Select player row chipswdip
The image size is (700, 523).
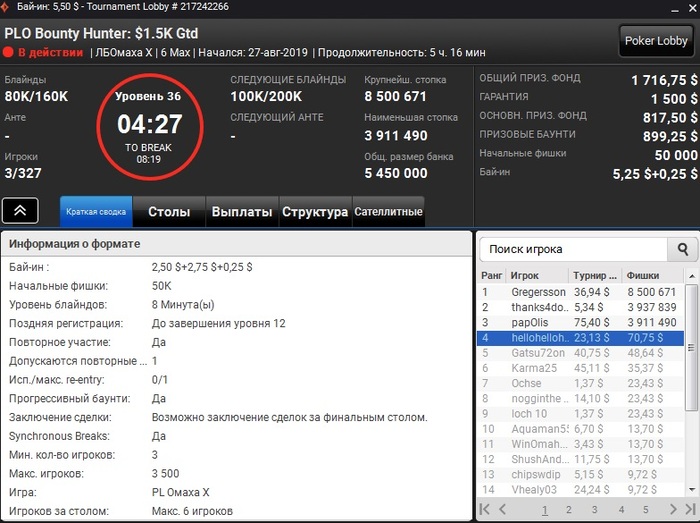point(580,474)
